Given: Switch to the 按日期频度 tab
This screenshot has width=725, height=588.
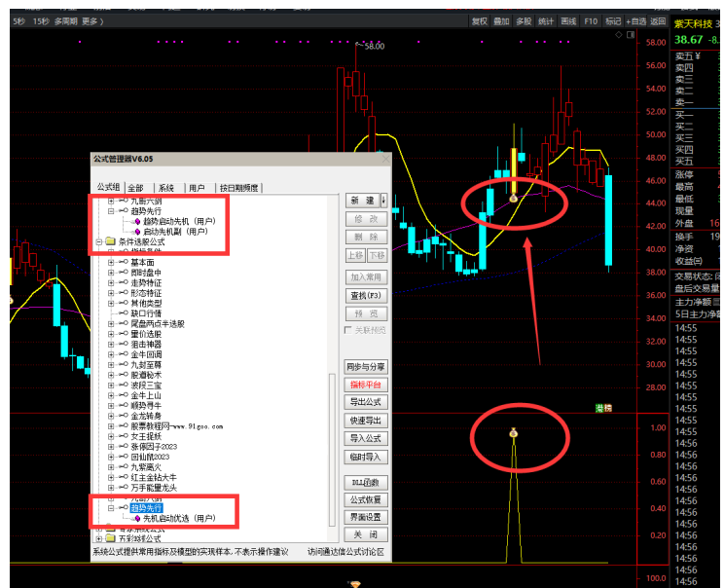Looking at the screenshot, I should click(x=238, y=188).
